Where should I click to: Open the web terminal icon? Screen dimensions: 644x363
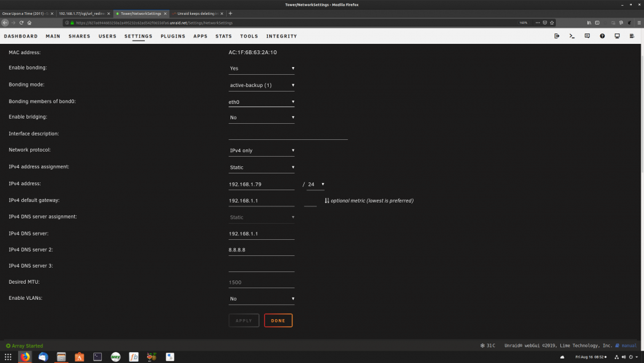572,36
